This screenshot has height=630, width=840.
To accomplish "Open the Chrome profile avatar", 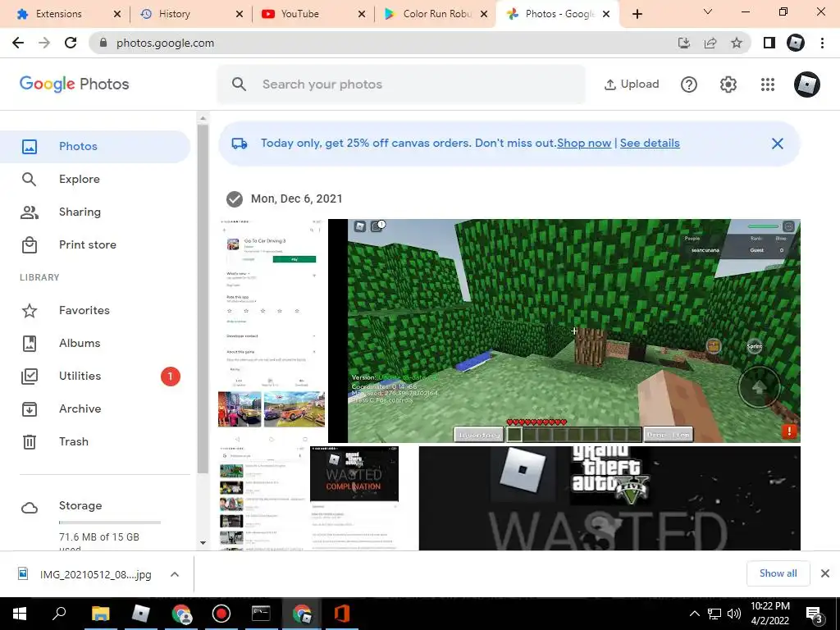I will 796,43.
